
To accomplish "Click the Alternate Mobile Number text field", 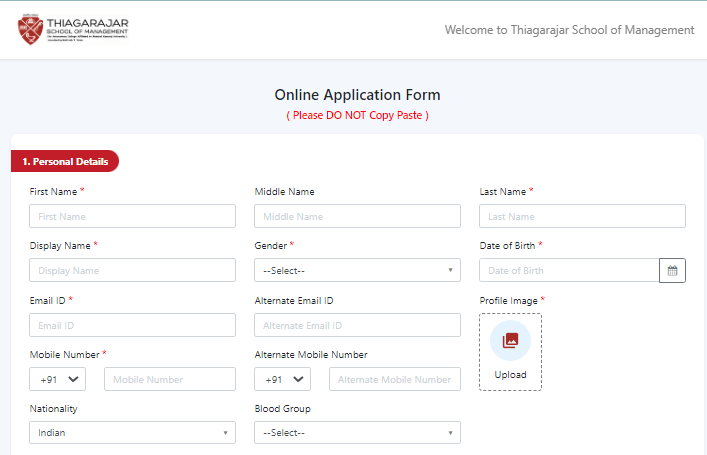I will 395,379.
